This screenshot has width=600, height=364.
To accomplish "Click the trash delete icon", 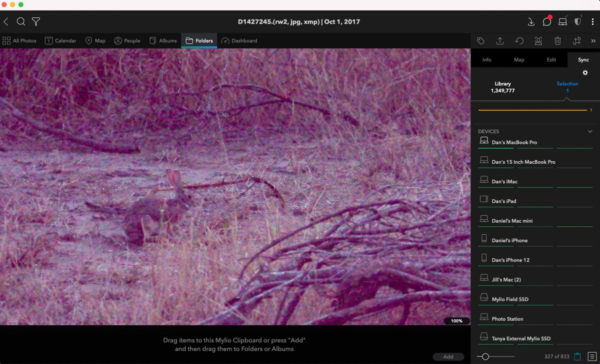I will [x=557, y=41].
